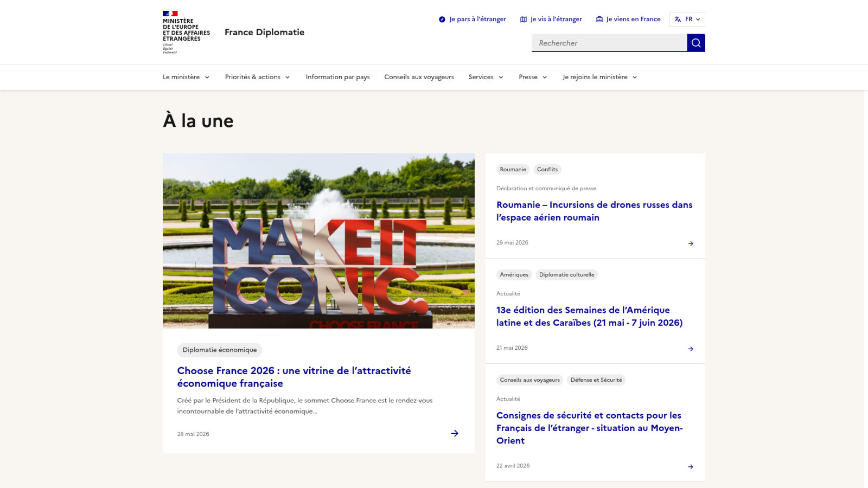Click the French Republic ministry logo
Viewport: 868px width, 488px height.
pos(186,32)
